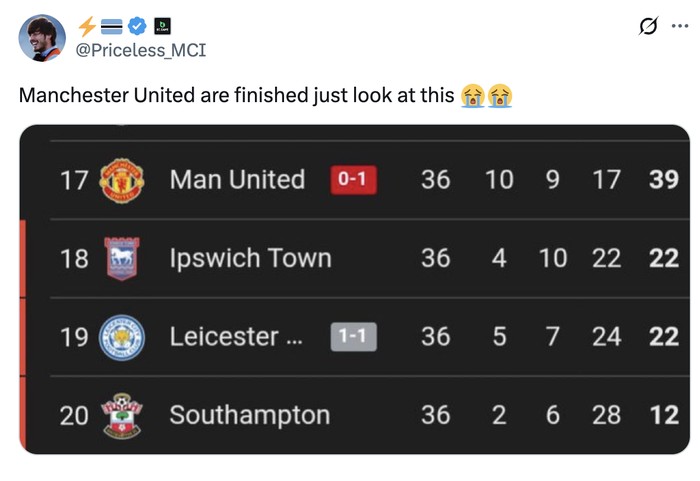Click the grey 1-1 score badge

coord(354,337)
